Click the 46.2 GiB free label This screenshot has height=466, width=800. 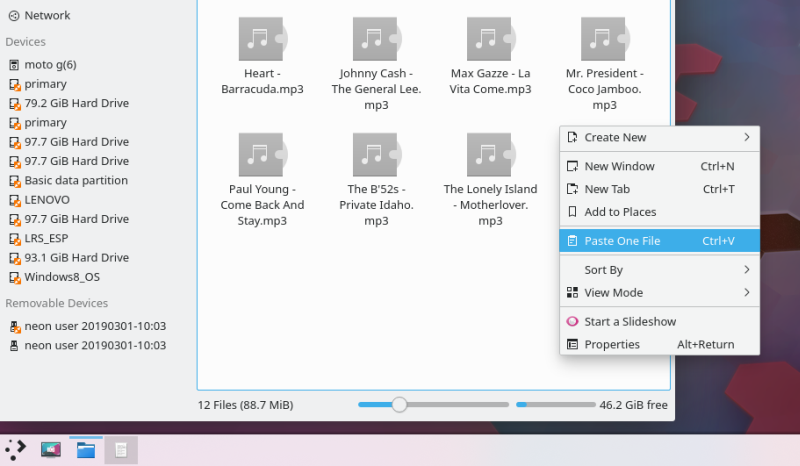(x=633, y=405)
